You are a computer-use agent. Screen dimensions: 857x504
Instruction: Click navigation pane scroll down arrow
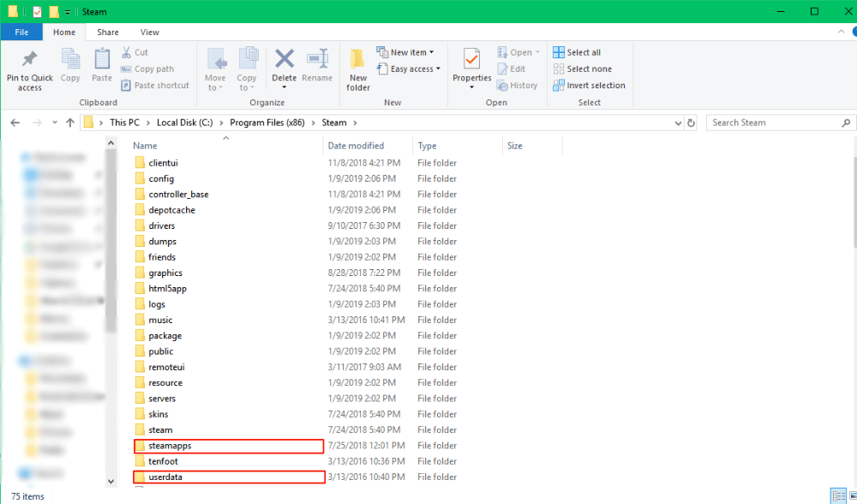(111, 482)
